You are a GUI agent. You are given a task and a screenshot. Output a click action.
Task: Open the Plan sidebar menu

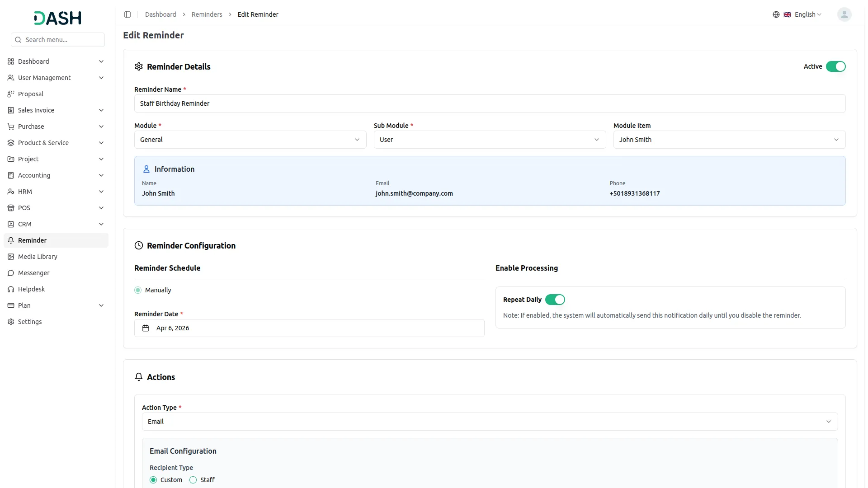[56, 305]
